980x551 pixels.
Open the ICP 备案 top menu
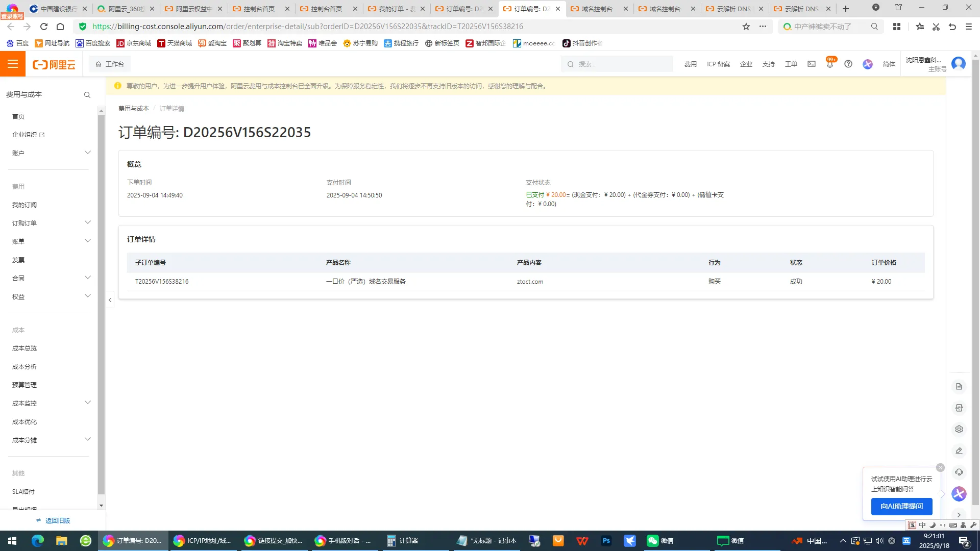click(x=718, y=64)
